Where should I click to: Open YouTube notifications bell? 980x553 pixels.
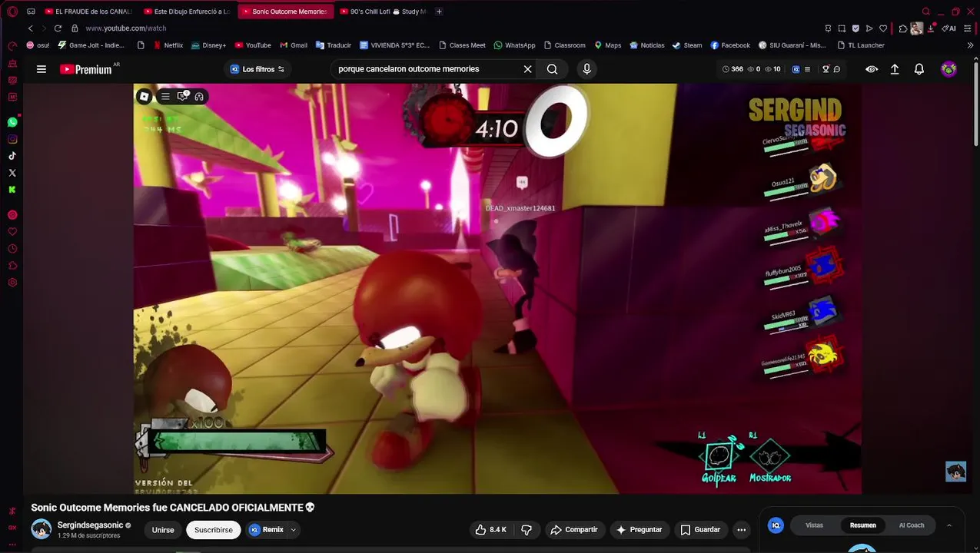pyautogui.click(x=919, y=69)
